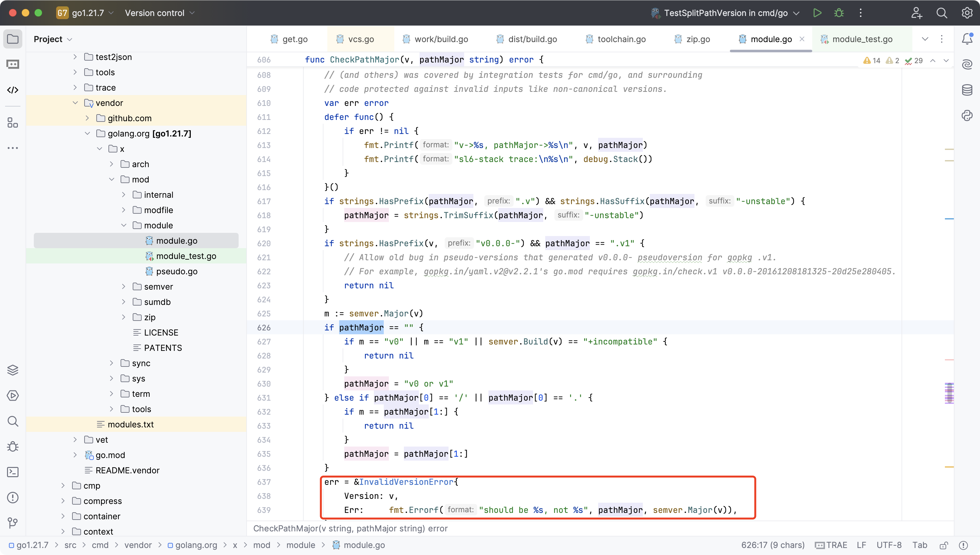Open more run actions vertical dots
This screenshot has height=555, width=980.
pos(860,13)
